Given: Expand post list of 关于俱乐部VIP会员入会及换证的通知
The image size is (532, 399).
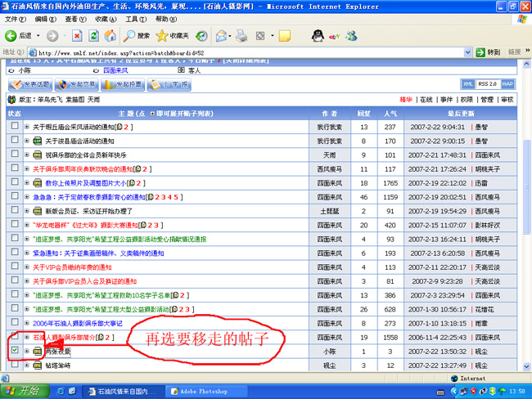Looking at the screenshot, I should pos(27,281).
